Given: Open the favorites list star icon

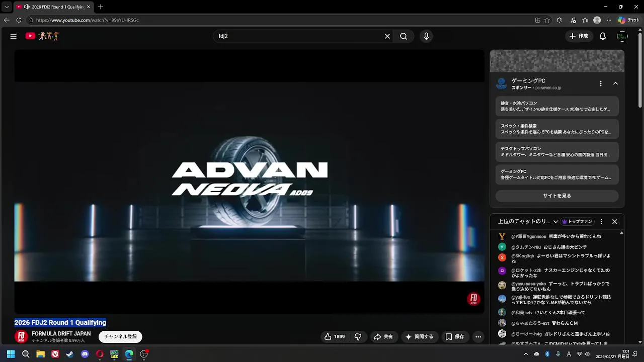Looking at the screenshot, I should [x=585, y=20].
